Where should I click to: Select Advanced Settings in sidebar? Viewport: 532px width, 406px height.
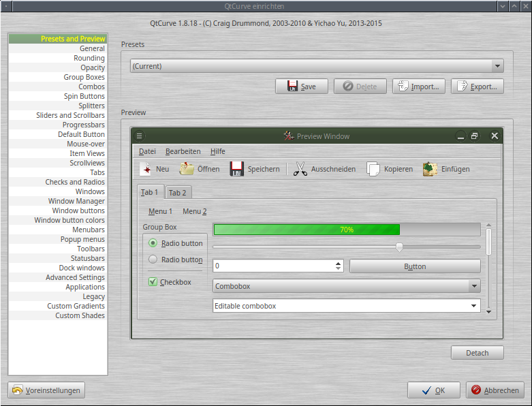tap(58, 277)
